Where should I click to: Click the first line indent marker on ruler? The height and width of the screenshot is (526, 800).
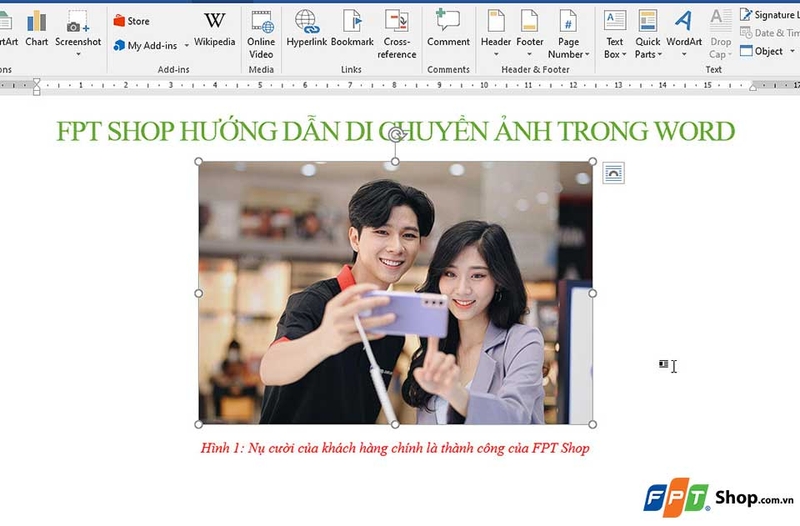36,81
